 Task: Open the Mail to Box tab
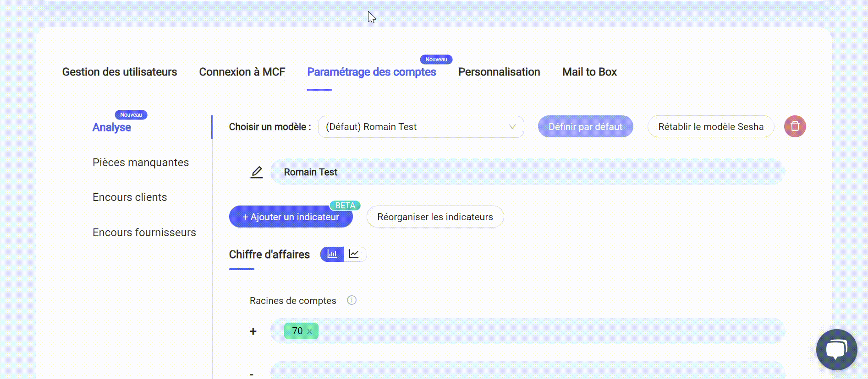tap(589, 72)
